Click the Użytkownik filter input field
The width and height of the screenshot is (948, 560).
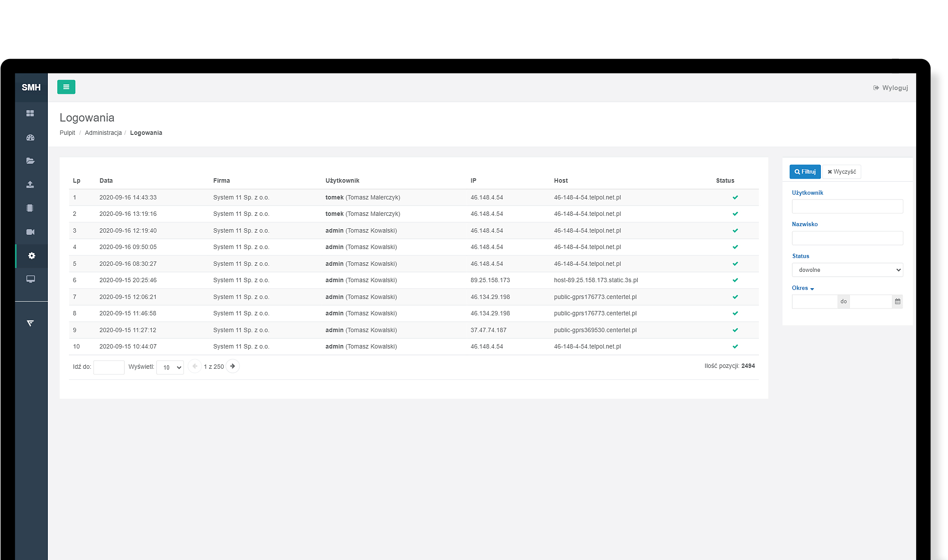coord(847,206)
